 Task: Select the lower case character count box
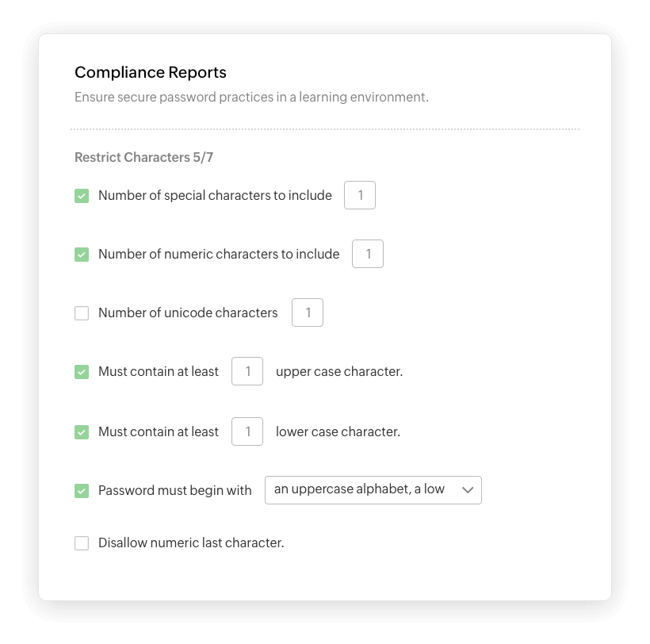247,431
